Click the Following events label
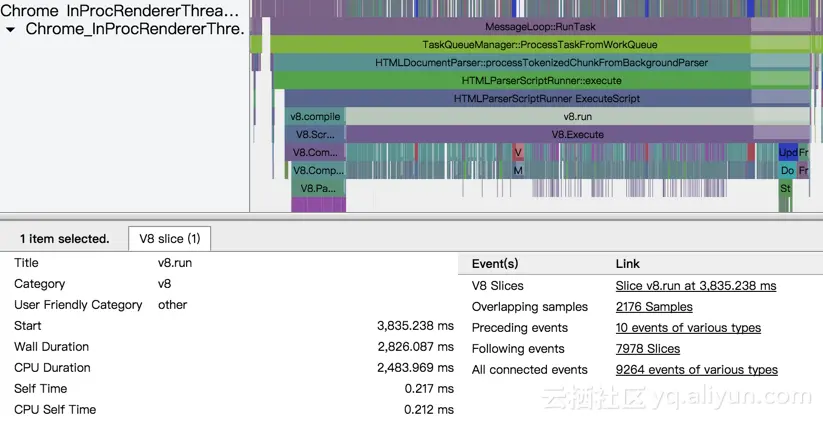 click(x=518, y=349)
